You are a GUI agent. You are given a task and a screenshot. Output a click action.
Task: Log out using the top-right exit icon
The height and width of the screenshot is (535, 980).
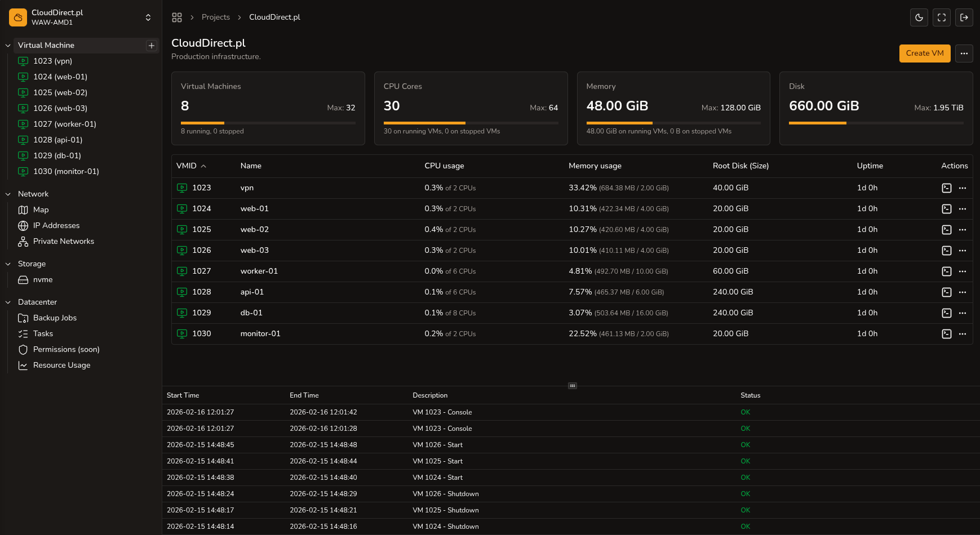964,17
